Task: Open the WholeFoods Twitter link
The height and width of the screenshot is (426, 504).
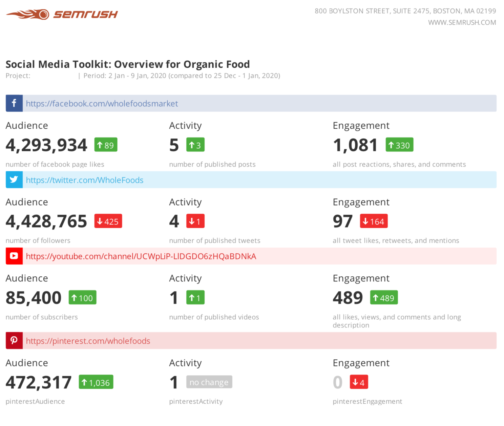Action: click(x=84, y=180)
